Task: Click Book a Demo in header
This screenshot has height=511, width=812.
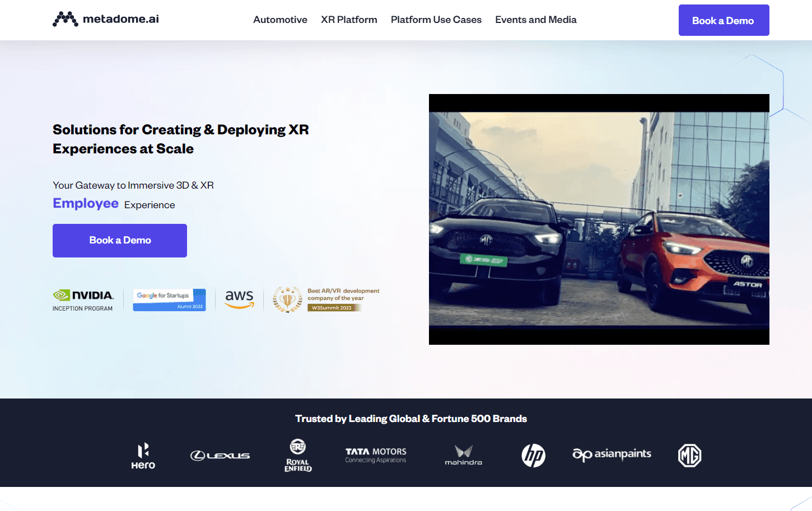Action: (x=724, y=20)
